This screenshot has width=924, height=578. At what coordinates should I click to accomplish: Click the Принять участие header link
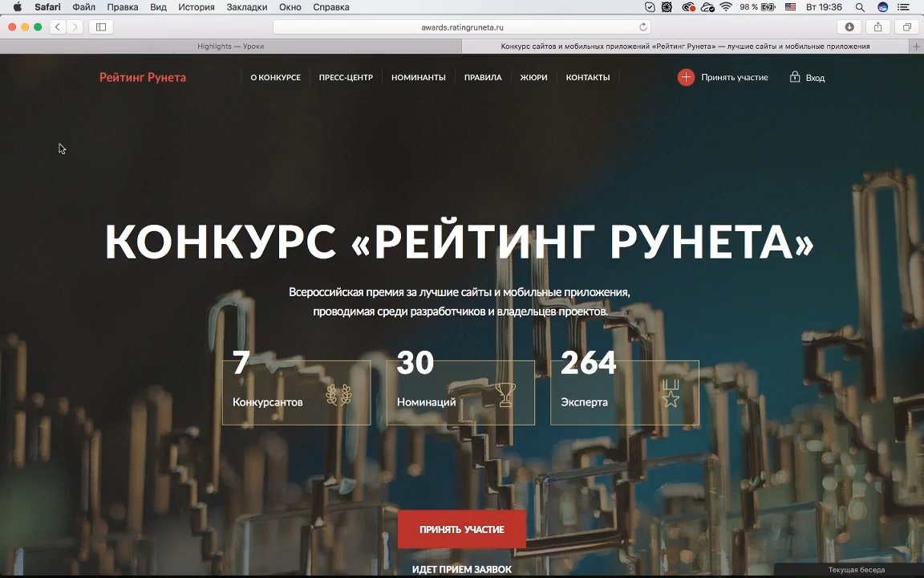coord(734,77)
